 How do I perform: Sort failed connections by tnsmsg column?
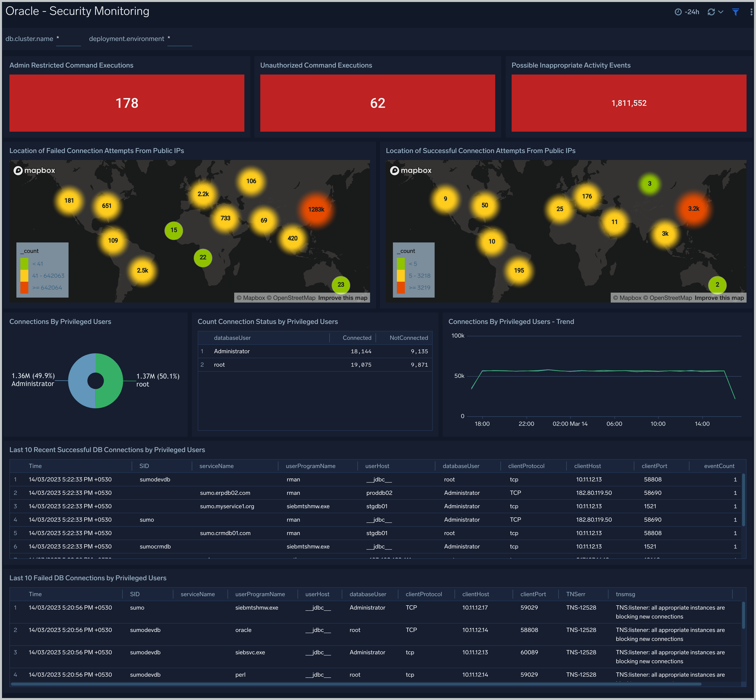coord(625,594)
